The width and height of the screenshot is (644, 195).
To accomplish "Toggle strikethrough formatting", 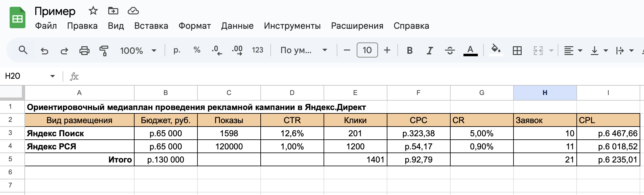I will click(450, 50).
